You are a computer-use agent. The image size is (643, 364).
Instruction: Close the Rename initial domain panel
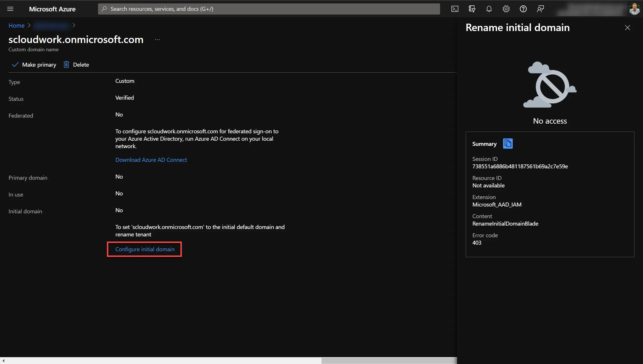pyautogui.click(x=628, y=28)
